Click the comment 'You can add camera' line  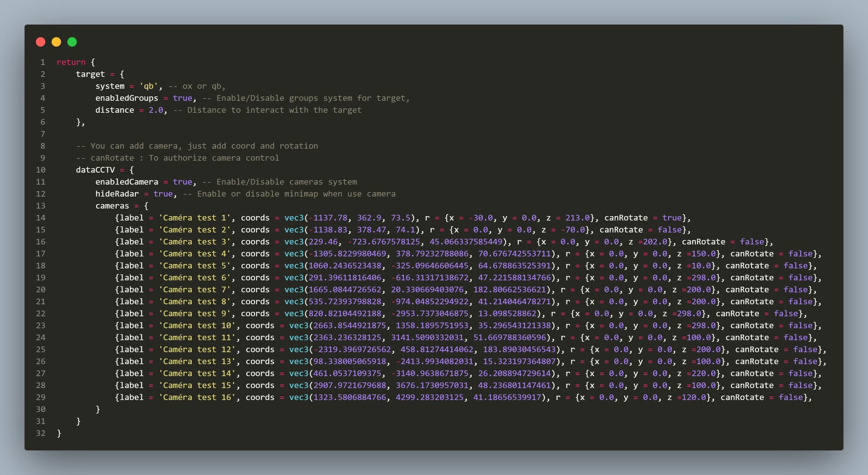(197, 146)
